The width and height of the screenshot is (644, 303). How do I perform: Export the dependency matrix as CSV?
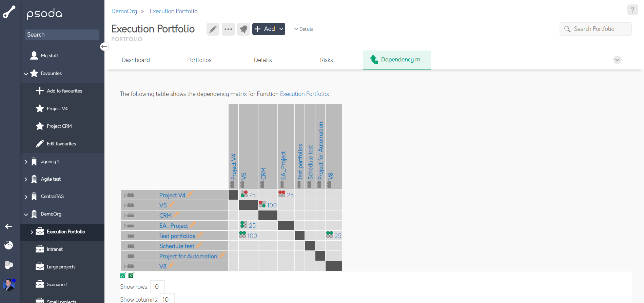click(x=122, y=275)
